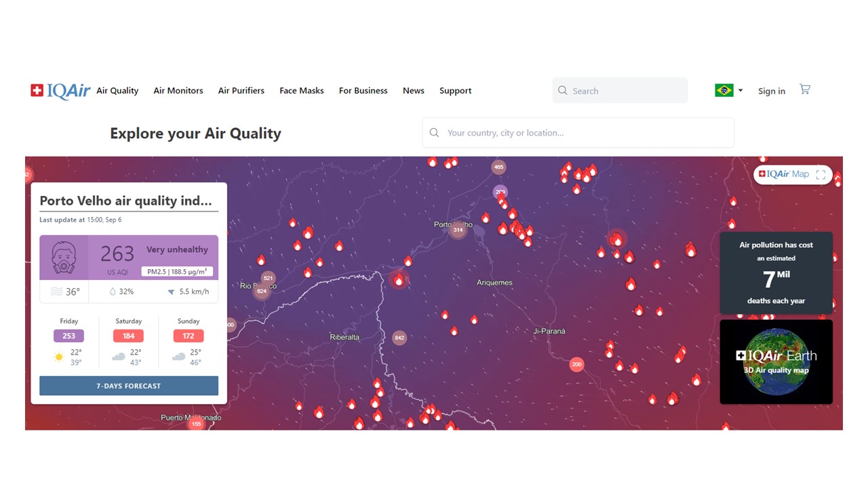This screenshot has height=488, width=868.
Task: Click the IQAir logo in header
Action: 60,91
